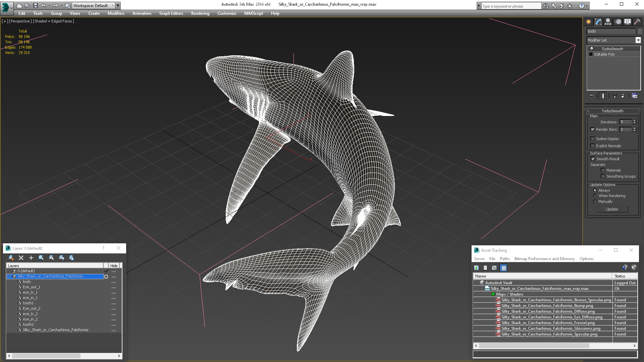
Task: Click Freeze/Unfreeze All Layers icon
Action: [x=71, y=258]
